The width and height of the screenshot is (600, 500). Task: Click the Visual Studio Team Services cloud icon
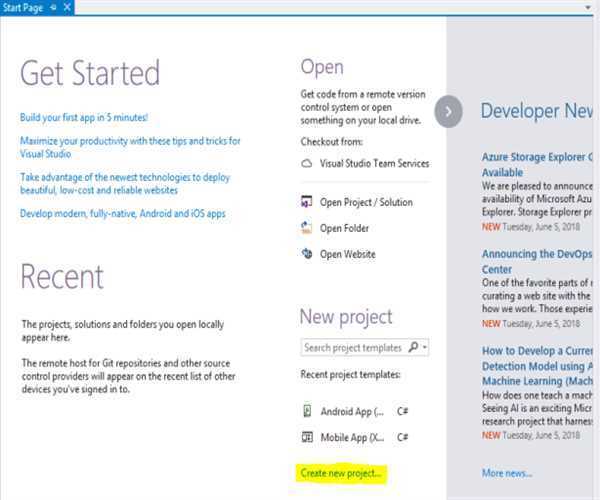click(307, 163)
